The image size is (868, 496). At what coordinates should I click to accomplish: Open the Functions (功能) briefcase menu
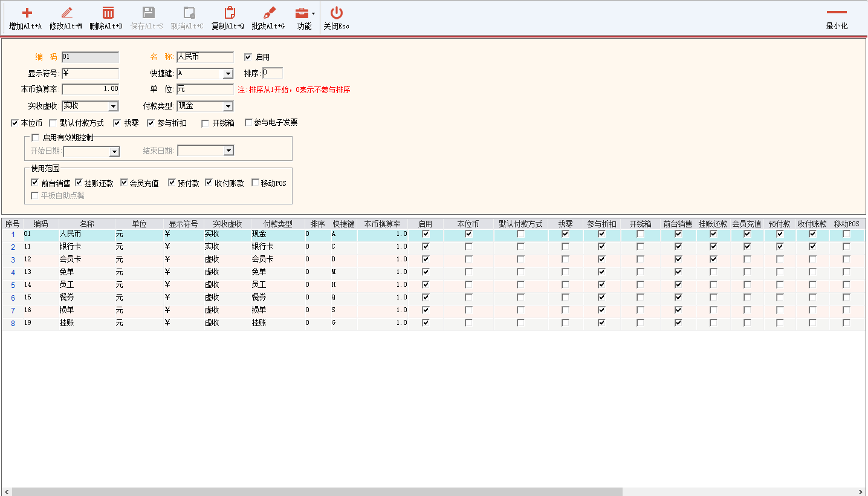coord(302,13)
